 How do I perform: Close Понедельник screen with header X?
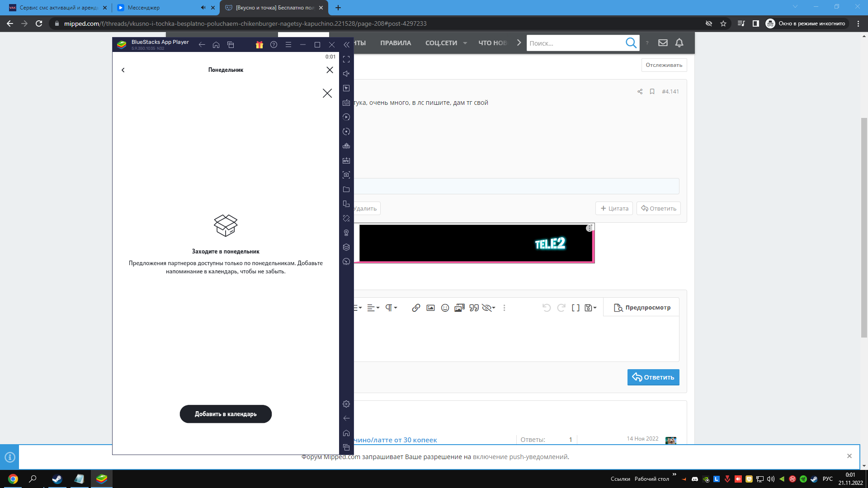pos(330,70)
